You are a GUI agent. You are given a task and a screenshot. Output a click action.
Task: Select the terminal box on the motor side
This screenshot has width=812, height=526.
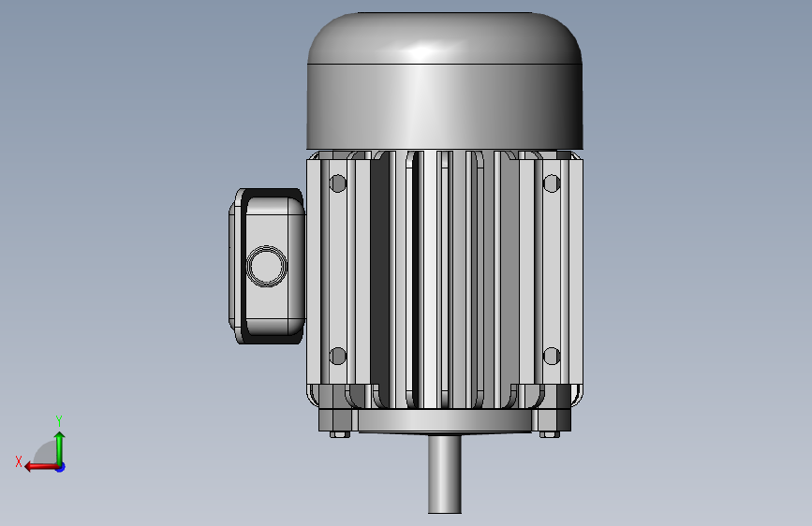click(267, 266)
